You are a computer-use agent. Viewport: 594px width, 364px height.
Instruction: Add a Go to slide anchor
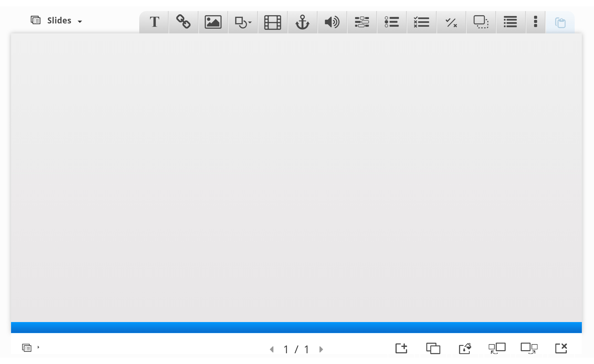pyautogui.click(x=302, y=22)
